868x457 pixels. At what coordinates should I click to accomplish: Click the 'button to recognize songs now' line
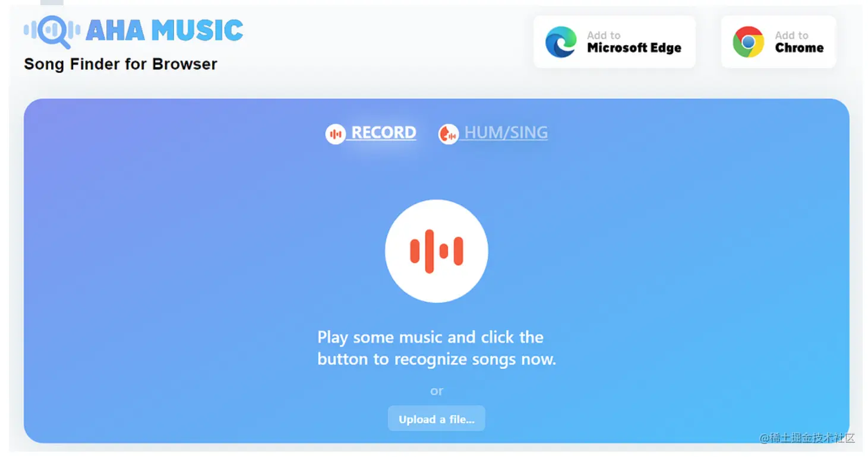pos(437,359)
